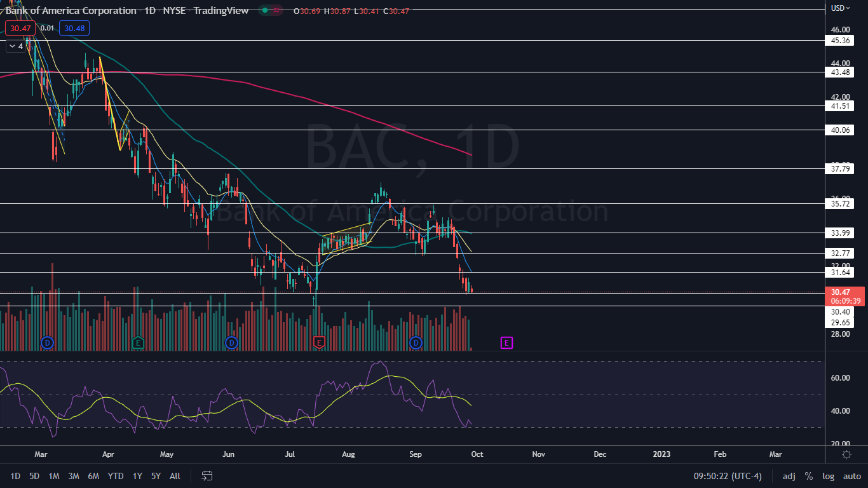This screenshot has height=488, width=868.
Task: Select the 1Y time range
Action: [x=137, y=476]
